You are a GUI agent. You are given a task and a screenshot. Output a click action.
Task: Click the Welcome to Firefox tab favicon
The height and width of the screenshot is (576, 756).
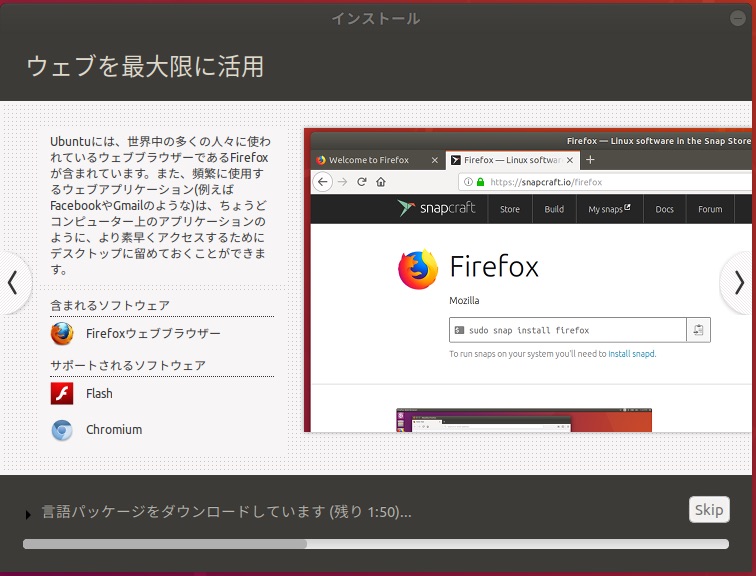coord(321,160)
